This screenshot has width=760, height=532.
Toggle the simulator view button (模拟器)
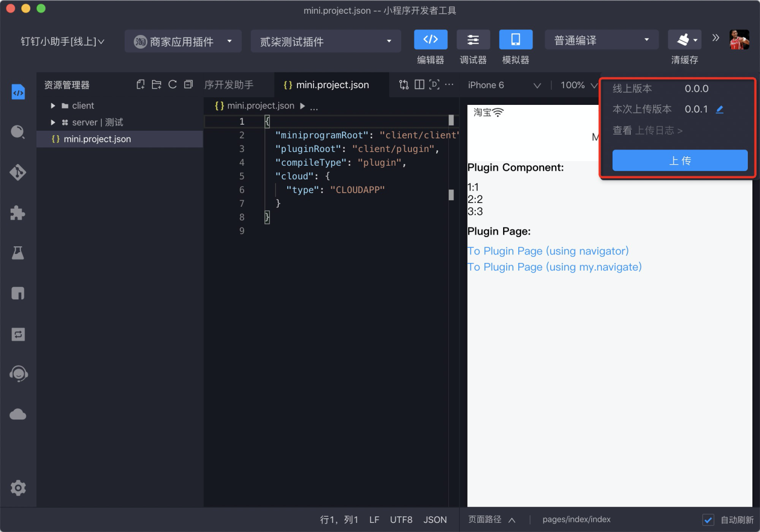click(x=516, y=40)
